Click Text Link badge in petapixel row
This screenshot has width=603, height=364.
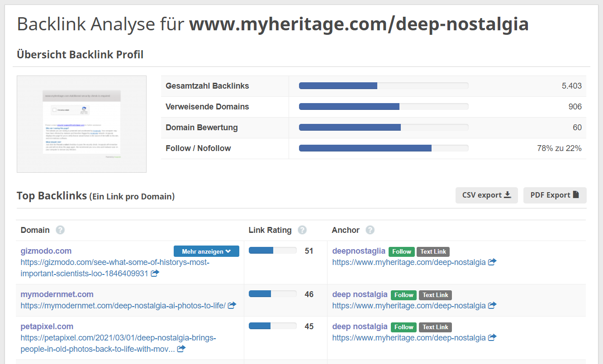pyautogui.click(x=436, y=327)
